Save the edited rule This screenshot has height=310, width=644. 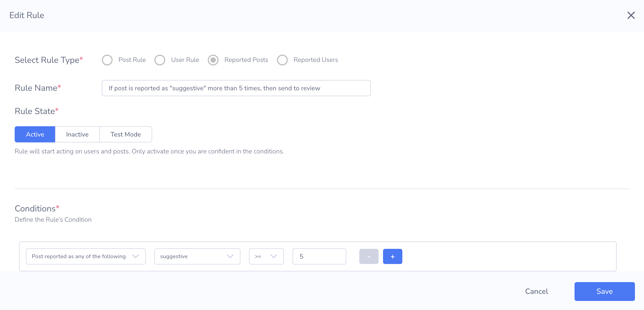coord(604,291)
